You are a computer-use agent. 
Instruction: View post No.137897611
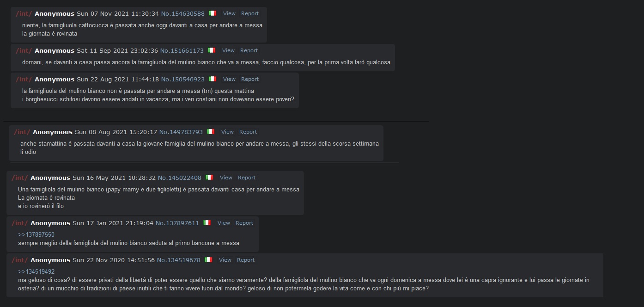pyautogui.click(x=224, y=223)
